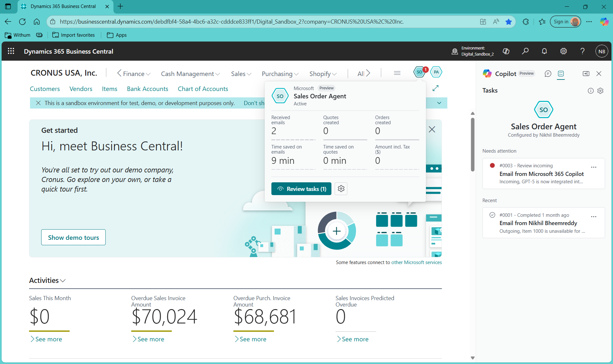Open the search magnifier in Business Central

pyautogui.click(x=525, y=51)
